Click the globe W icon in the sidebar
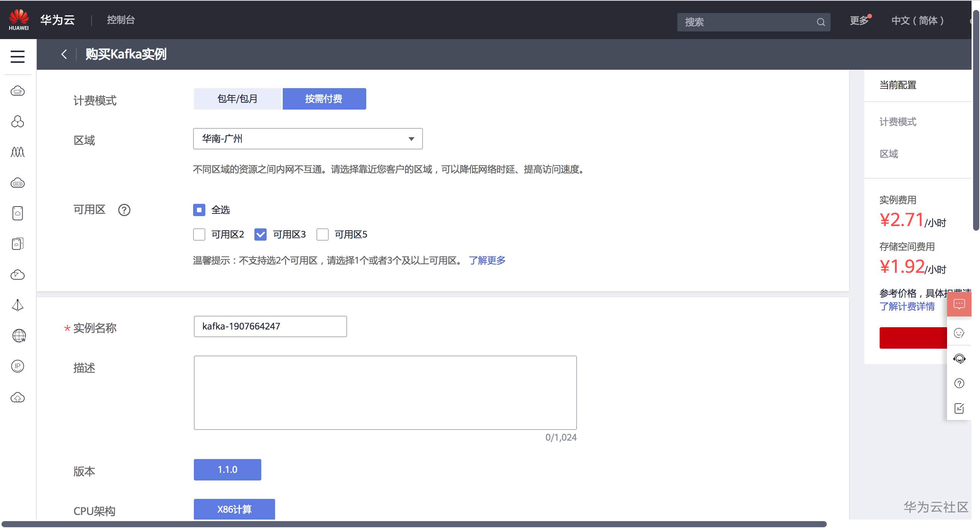Screen dimensions: 980x528 tap(18, 336)
